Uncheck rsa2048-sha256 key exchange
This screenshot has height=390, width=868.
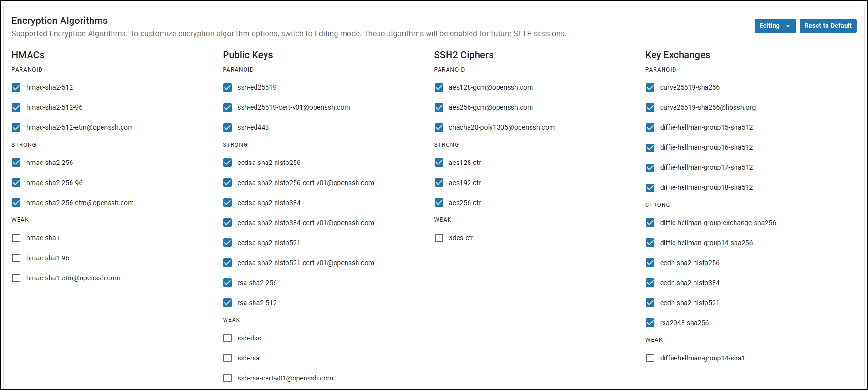650,323
